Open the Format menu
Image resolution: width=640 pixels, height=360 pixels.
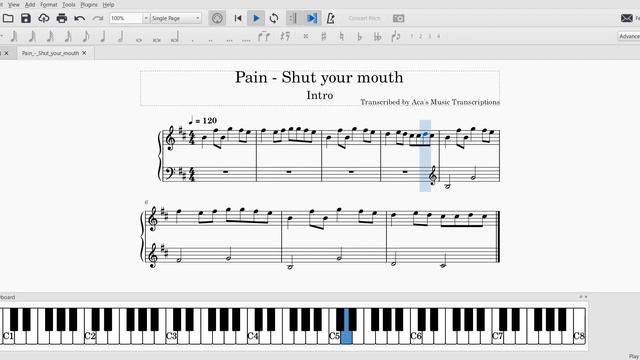pyautogui.click(x=49, y=4)
